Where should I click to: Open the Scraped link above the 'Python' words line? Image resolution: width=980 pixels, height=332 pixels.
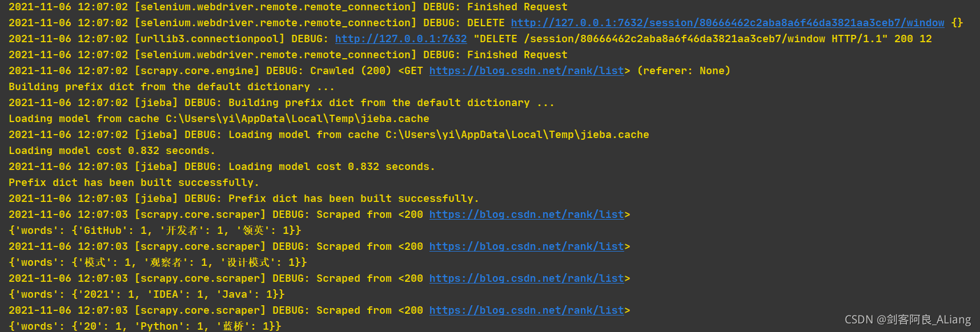pos(526,310)
